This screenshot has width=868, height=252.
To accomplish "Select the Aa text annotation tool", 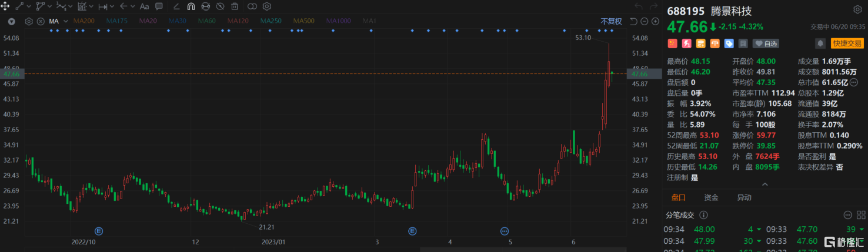I will [145, 6].
